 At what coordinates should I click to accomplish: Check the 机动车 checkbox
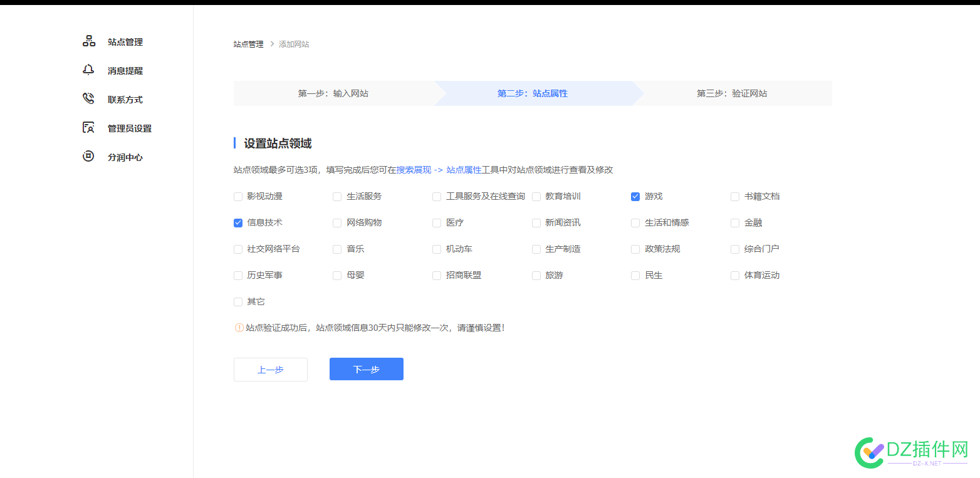point(437,249)
